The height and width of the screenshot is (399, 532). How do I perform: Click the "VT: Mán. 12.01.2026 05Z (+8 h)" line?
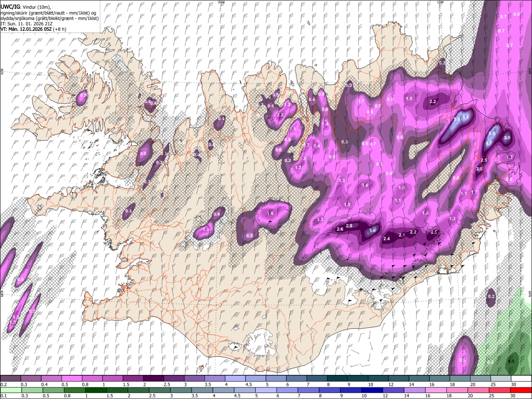pos(33,30)
